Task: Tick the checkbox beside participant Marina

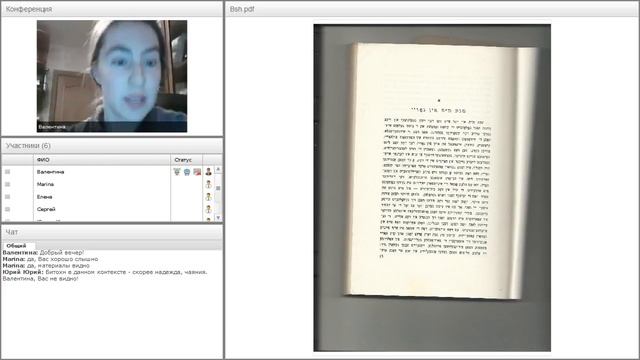Action: (x=7, y=184)
